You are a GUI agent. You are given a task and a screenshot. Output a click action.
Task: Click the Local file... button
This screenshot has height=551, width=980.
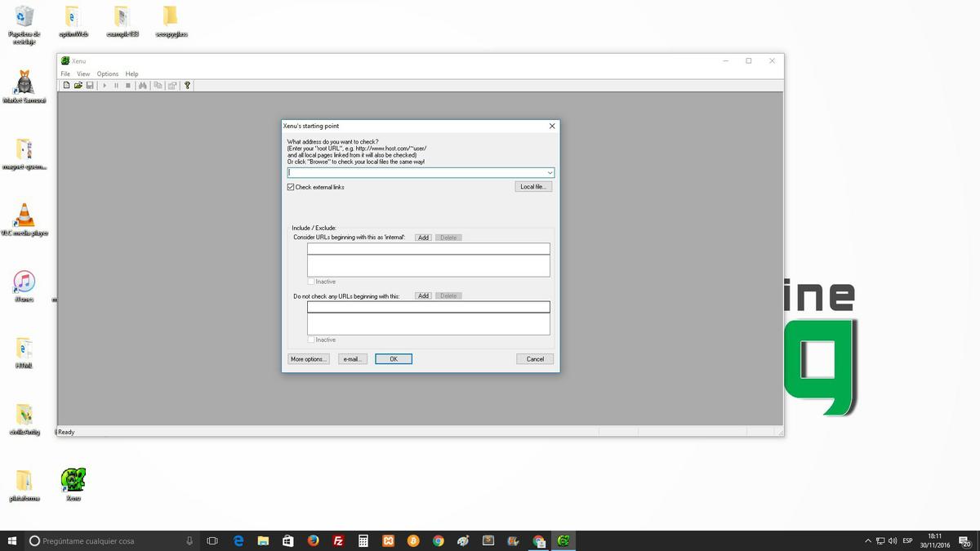533,187
